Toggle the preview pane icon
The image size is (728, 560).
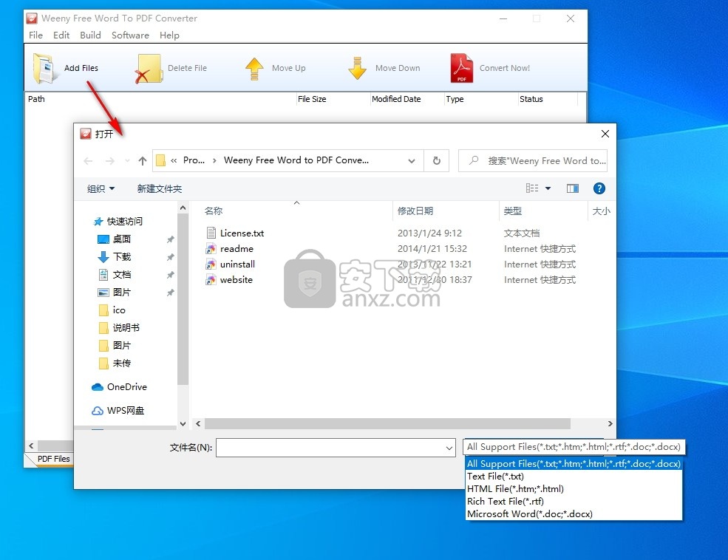(573, 188)
